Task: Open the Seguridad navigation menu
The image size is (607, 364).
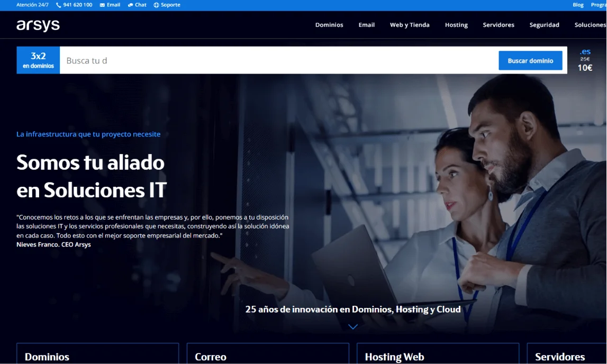Action: (544, 25)
